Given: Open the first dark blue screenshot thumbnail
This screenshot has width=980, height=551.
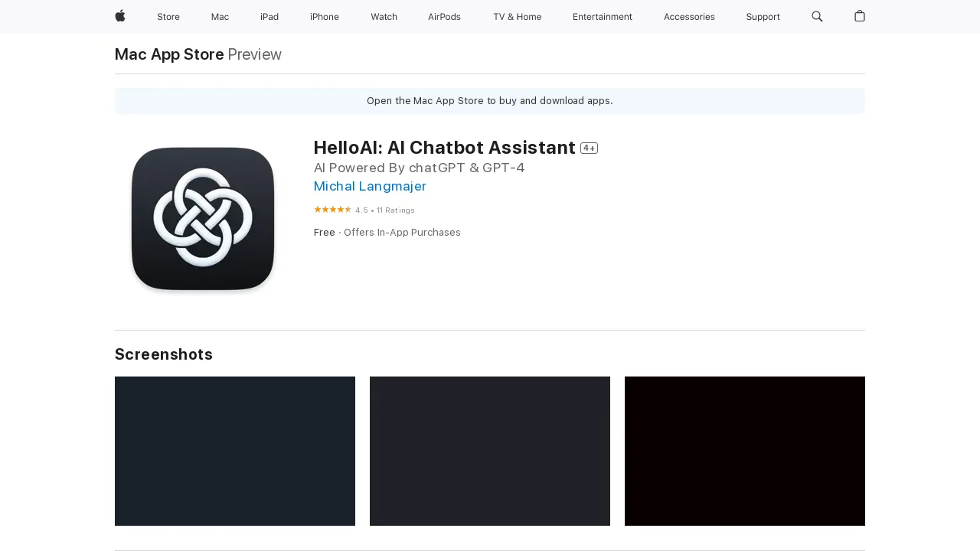Looking at the screenshot, I should pos(235,451).
